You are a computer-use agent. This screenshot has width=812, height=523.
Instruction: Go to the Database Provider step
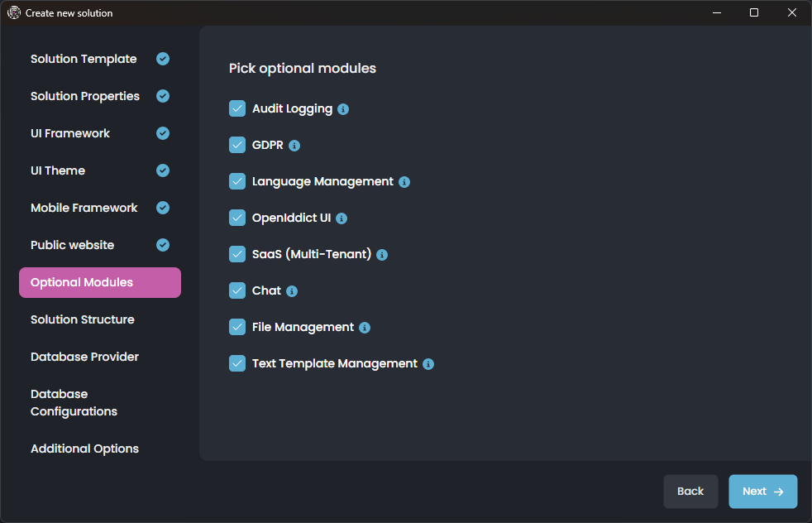[x=84, y=357]
